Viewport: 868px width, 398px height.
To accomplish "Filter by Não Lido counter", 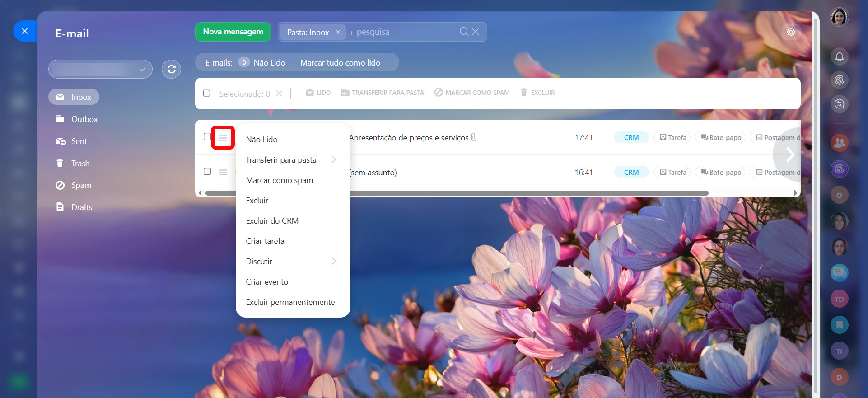I will point(262,62).
